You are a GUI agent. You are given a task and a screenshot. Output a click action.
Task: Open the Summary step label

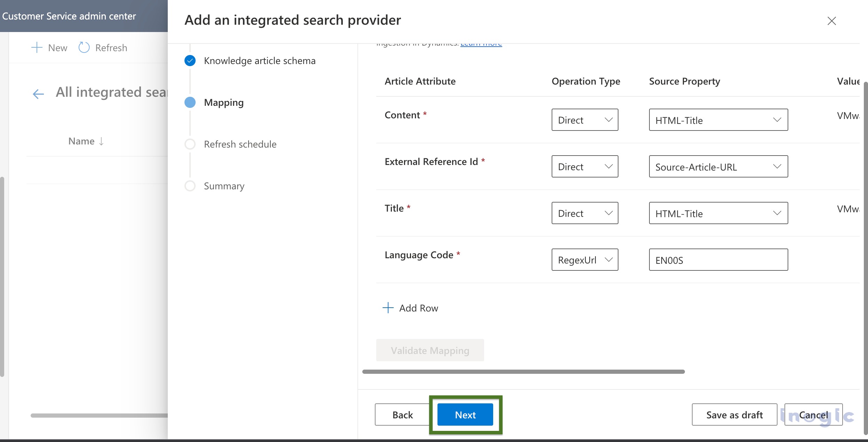pos(224,186)
